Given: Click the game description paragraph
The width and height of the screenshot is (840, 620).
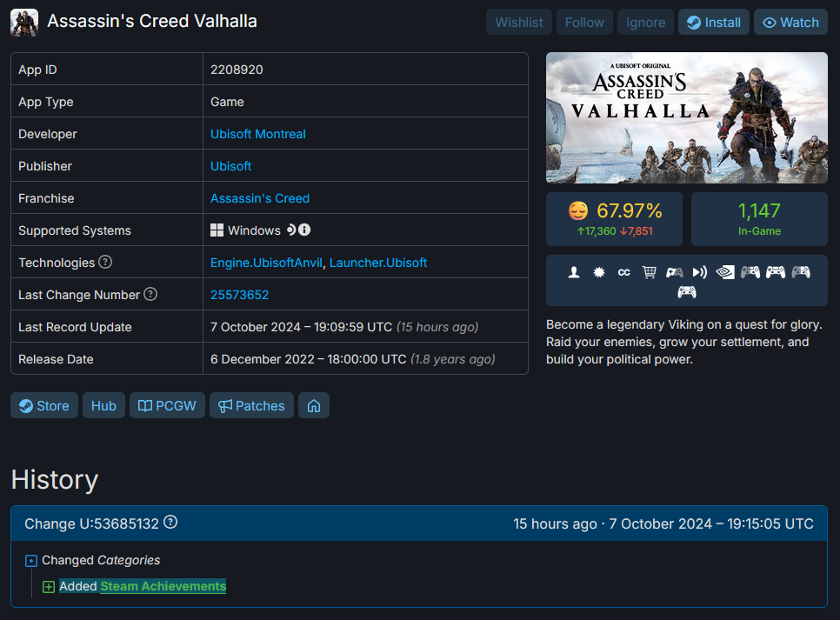Looking at the screenshot, I should pyautogui.click(x=684, y=342).
